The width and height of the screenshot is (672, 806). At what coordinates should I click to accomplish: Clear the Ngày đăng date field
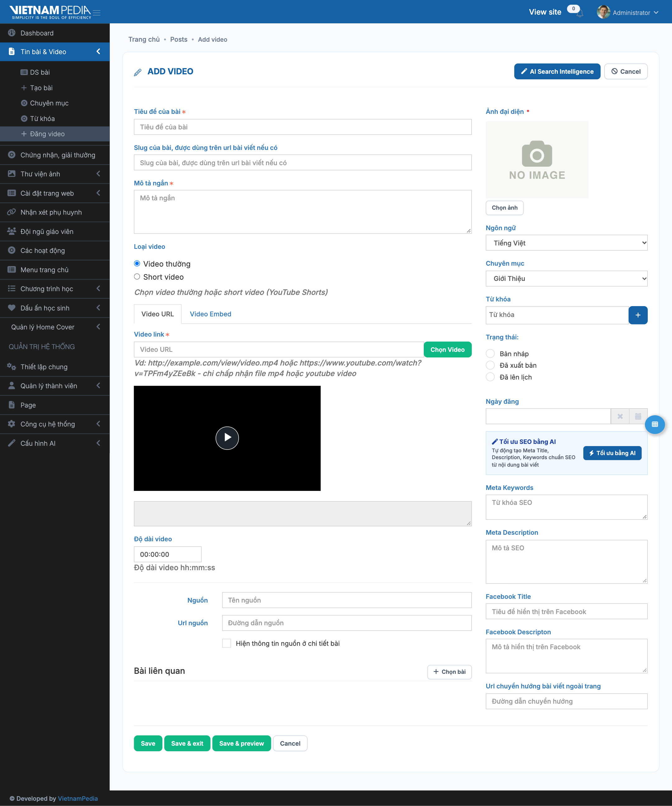pos(620,417)
